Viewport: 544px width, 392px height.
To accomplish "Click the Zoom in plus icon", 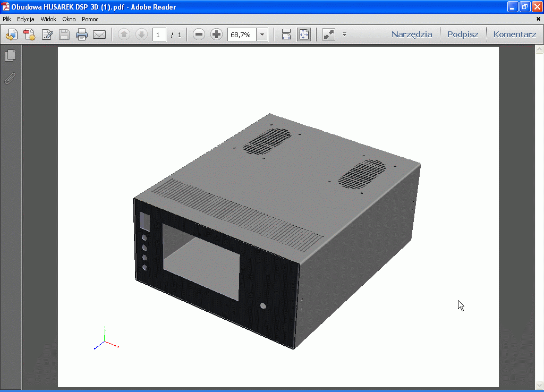I will click(216, 35).
